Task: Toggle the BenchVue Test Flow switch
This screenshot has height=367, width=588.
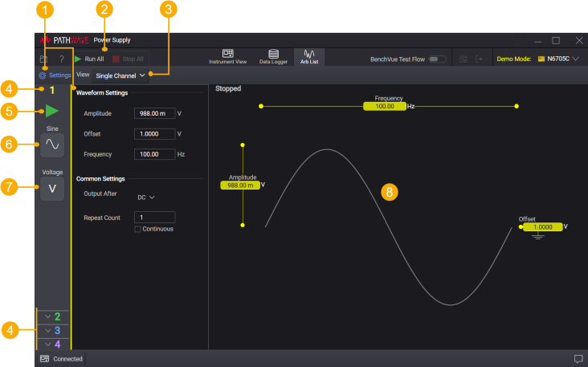Action: (x=438, y=59)
